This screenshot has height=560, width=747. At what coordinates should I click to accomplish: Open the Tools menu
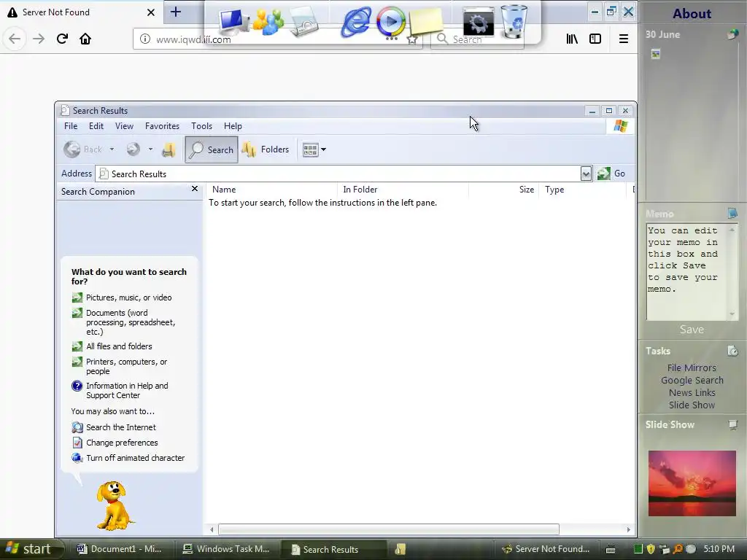[201, 126]
